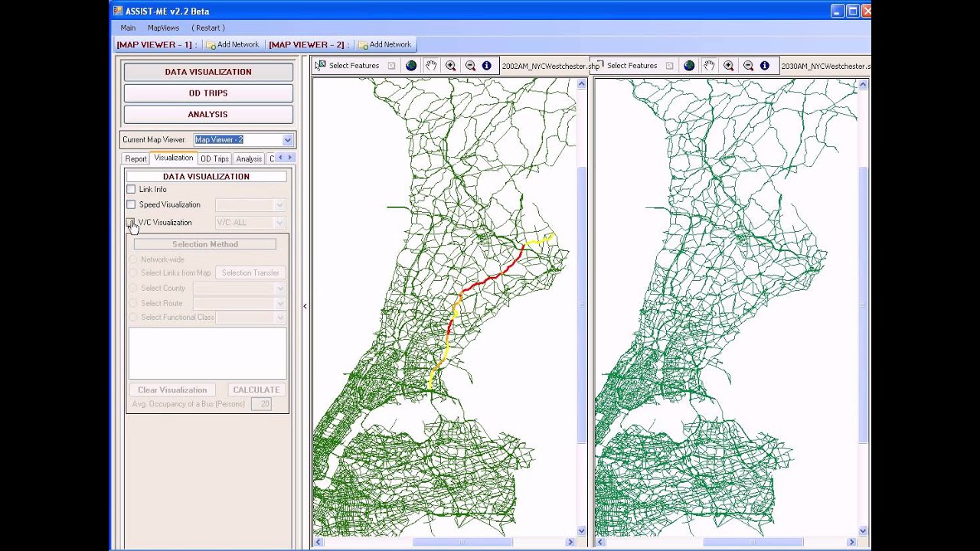Select zoom out tool in Map Viewer 1

470,66
